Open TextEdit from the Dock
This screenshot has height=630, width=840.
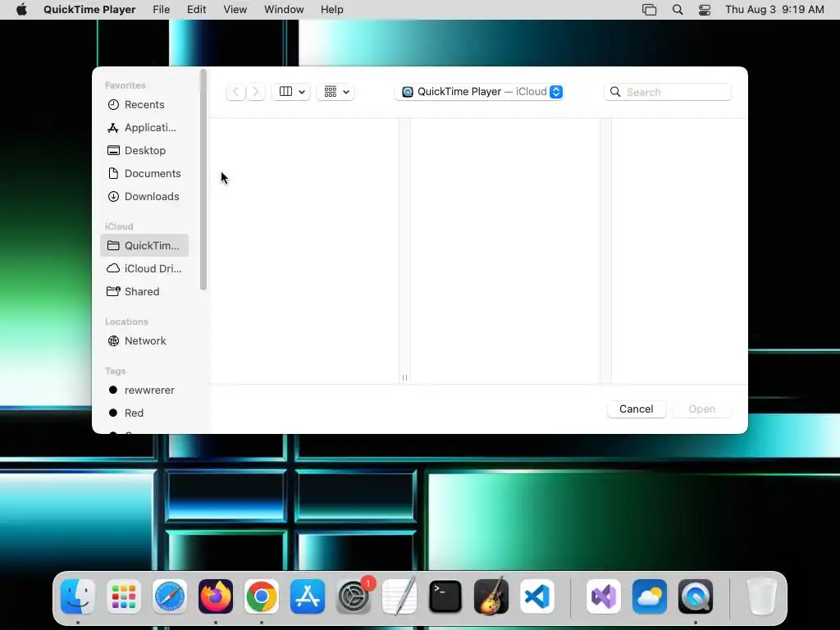(x=399, y=596)
